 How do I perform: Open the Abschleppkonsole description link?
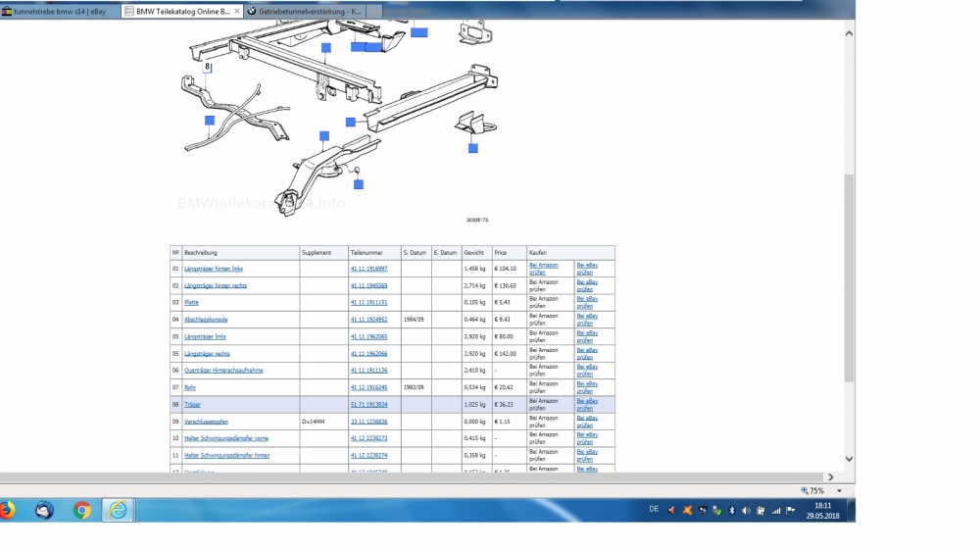pyautogui.click(x=206, y=320)
